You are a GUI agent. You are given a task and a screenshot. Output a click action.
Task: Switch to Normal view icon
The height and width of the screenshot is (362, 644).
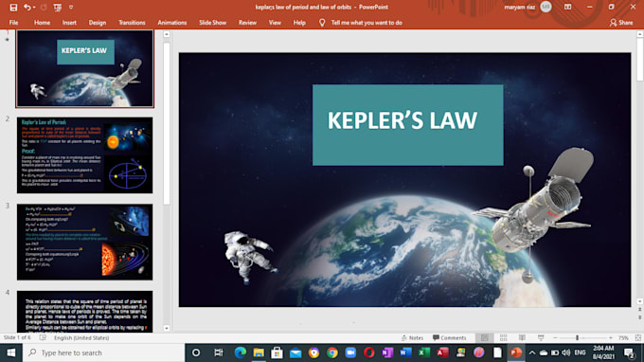(485, 337)
